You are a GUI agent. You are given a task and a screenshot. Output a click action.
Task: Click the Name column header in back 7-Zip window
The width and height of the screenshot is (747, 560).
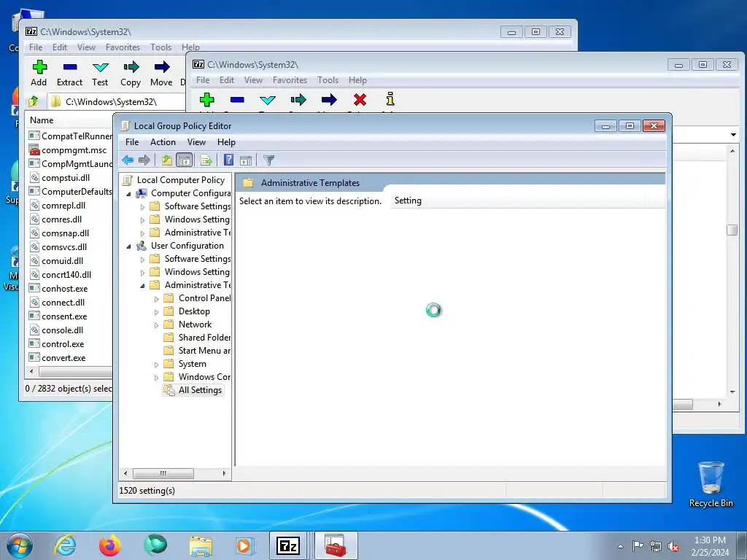(42, 120)
